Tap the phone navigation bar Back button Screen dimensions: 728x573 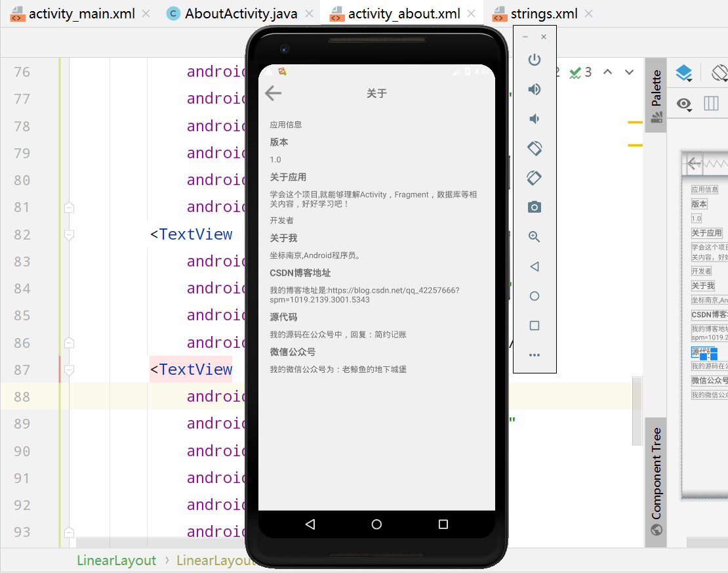[x=310, y=524]
